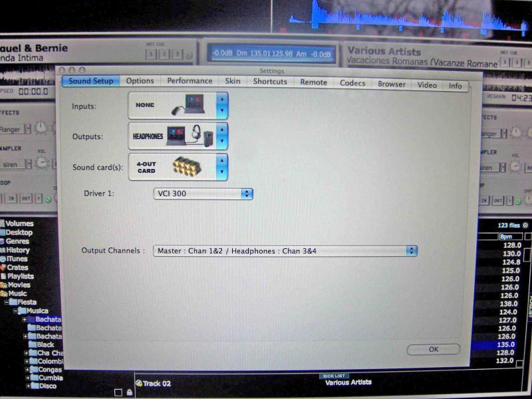The height and width of the screenshot is (399, 532).
Task: Click the History icon in browser tree
Action: click(x=3, y=250)
